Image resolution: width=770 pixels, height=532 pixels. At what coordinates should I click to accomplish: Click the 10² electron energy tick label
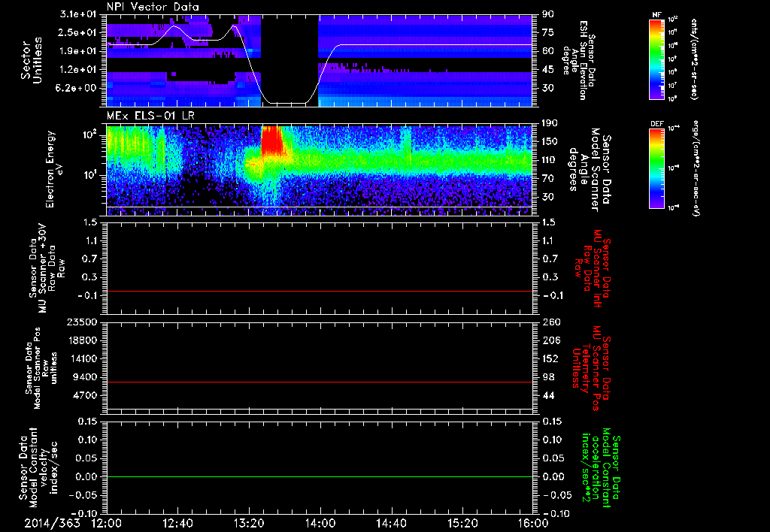point(91,134)
